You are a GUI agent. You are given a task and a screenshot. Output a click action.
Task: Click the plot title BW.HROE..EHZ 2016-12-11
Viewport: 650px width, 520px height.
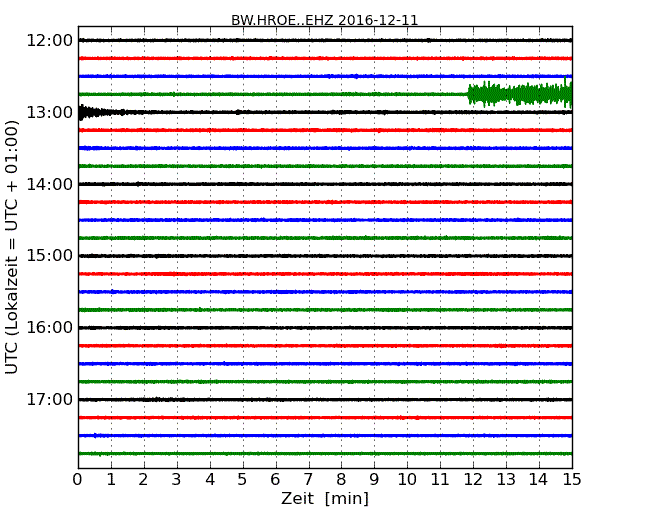click(x=325, y=20)
